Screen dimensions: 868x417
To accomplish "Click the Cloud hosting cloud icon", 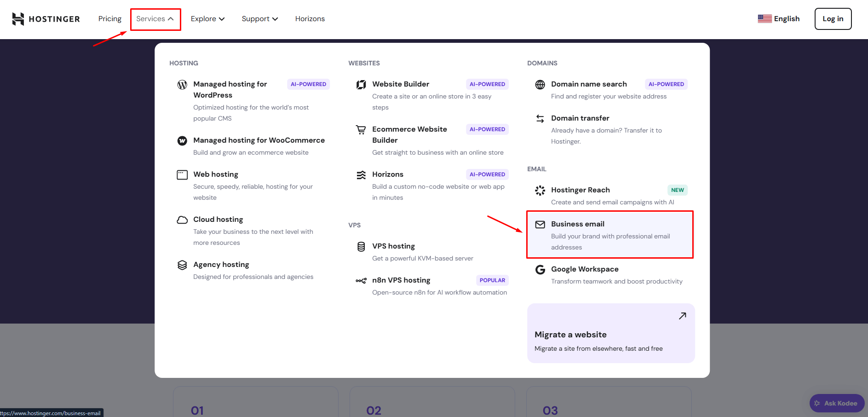I will point(182,220).
